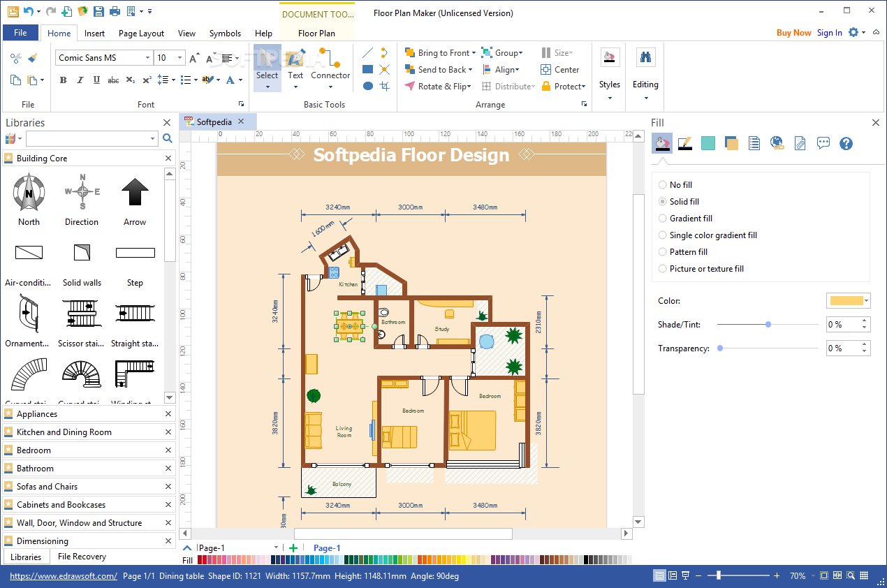Viewport: 887px width, 588px height.
Task: Apply Strikethrough formatting
Action: tap(113, 80)
